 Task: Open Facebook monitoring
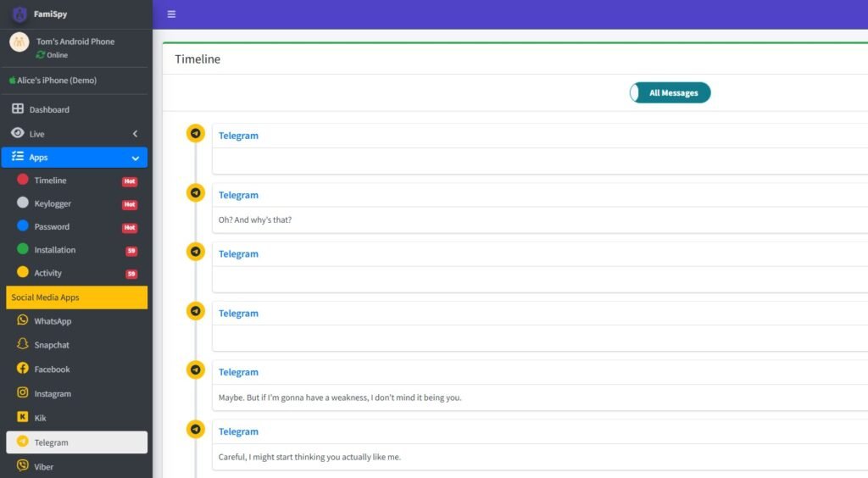click(x=52, y=370)
